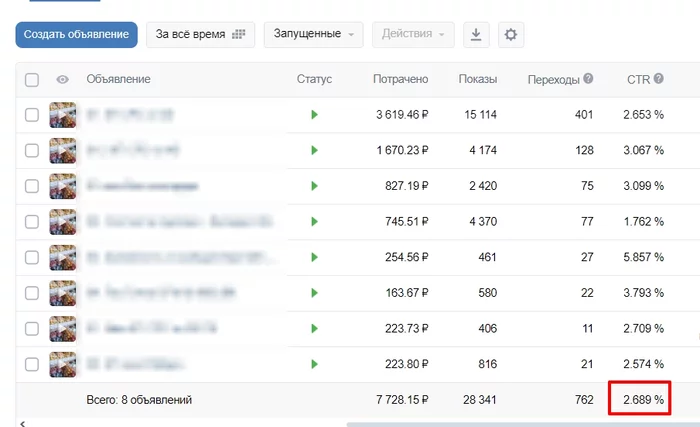
Task: Check the box for the 827.19 ₽ row
Action: click(32, 186)
